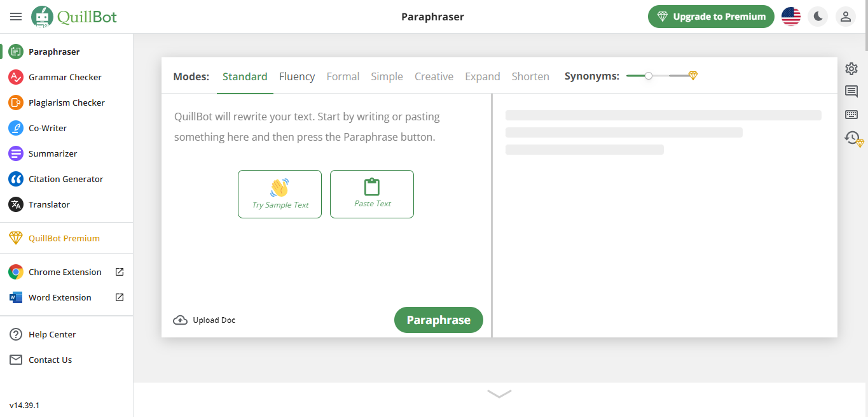Open Chrome Extension external link arrow
The image size is (868, 417).
point(120,272)
